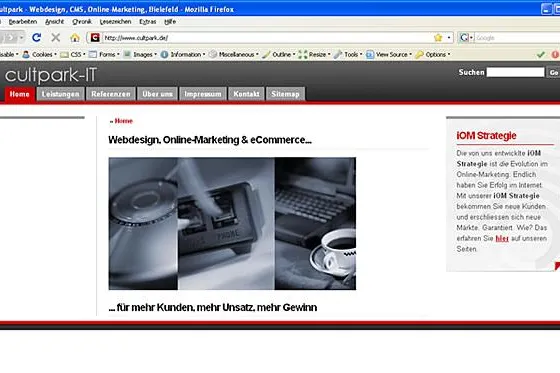This screenshot has width=560, height=373.
Task: Go to Firefox home page icon
Action: tap(75, 38)
